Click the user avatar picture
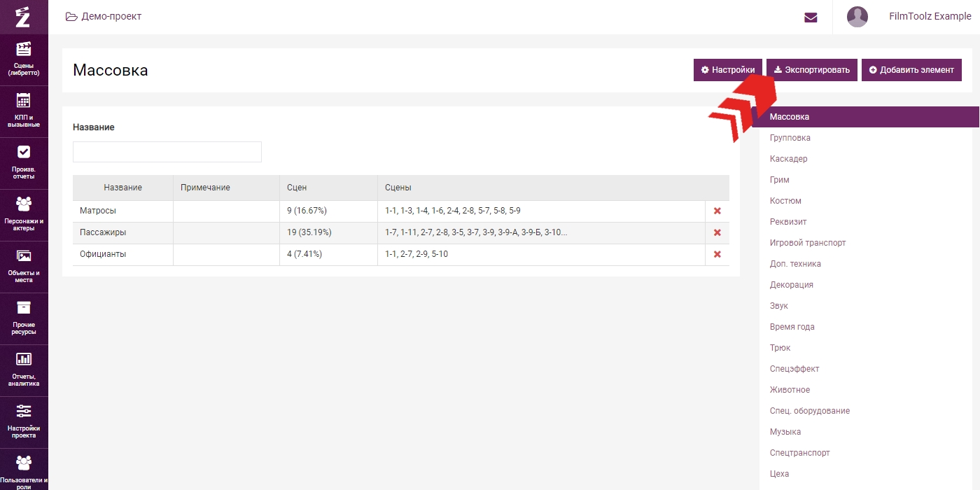Viewport: 980px width, 490px height. coord(857,17)
